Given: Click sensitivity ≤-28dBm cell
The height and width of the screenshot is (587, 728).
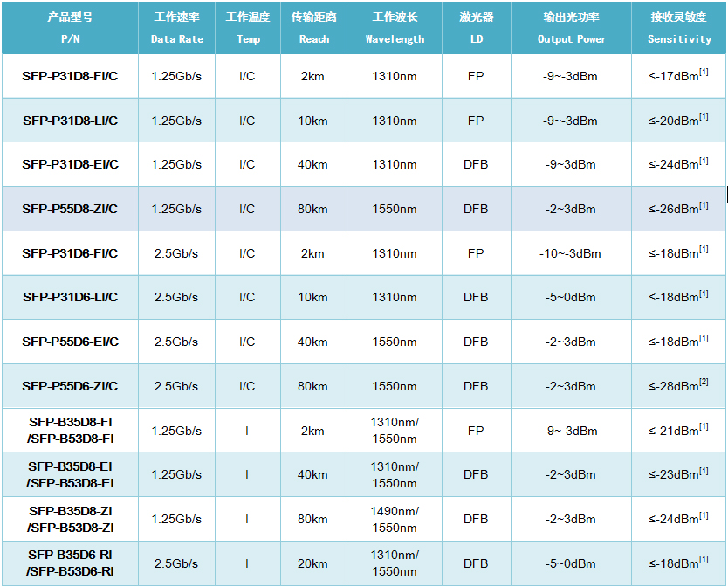Looking at the screenshot, I should click(x=679, y=386).
